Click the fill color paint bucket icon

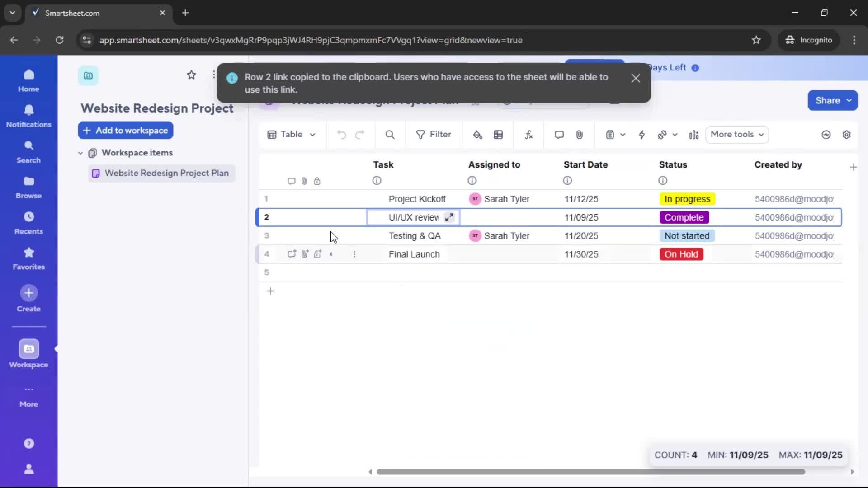click(478, 135)
